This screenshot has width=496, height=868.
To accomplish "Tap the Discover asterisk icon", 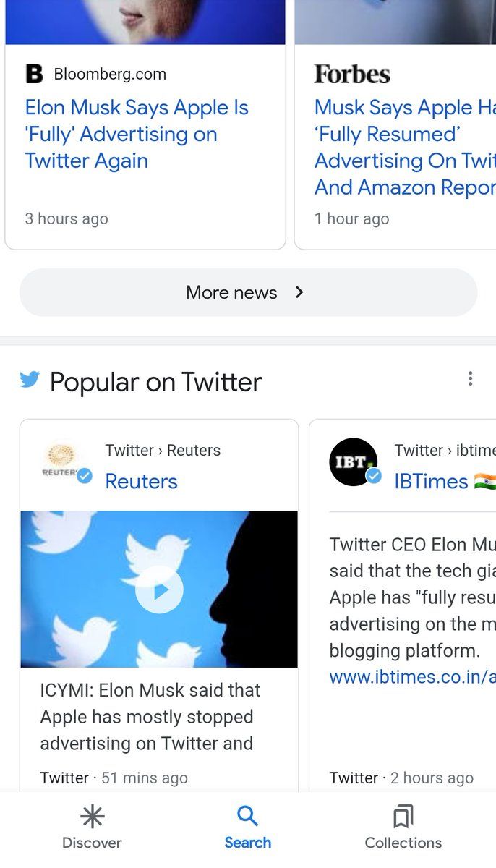I will click(92, 817).
